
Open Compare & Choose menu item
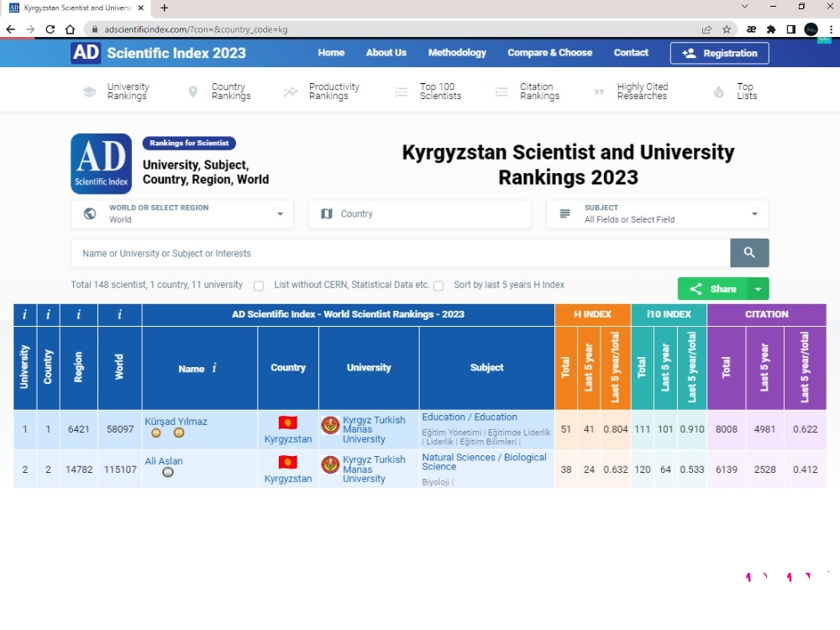[x=549, y=52]
